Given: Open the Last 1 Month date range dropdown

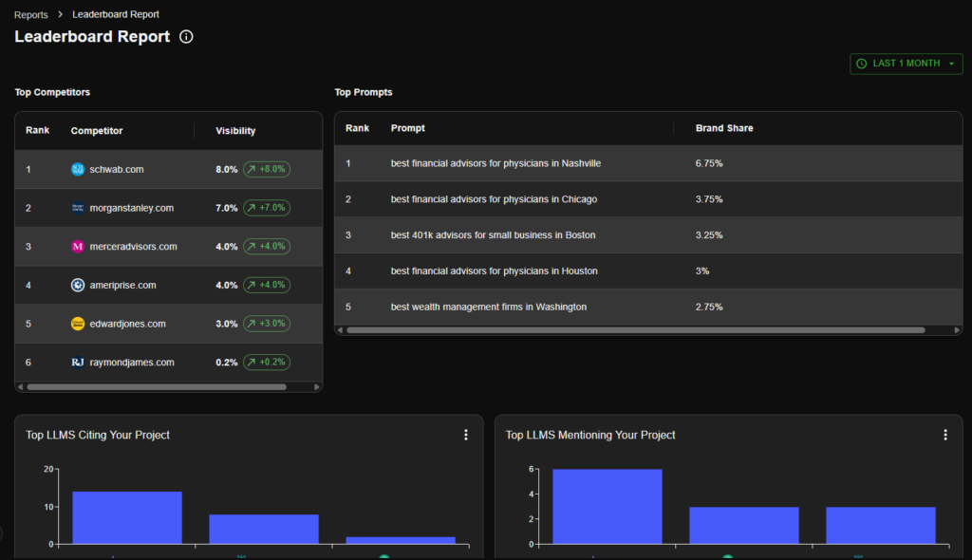Looking at the screenshot, I should (x=906, y=64).
